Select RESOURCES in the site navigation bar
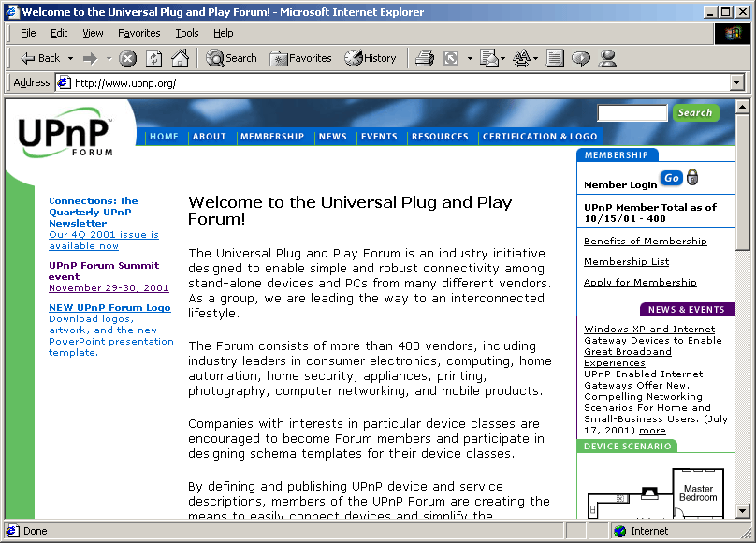The width and height of the screenshot is (756, 543). tap(440, 137)
